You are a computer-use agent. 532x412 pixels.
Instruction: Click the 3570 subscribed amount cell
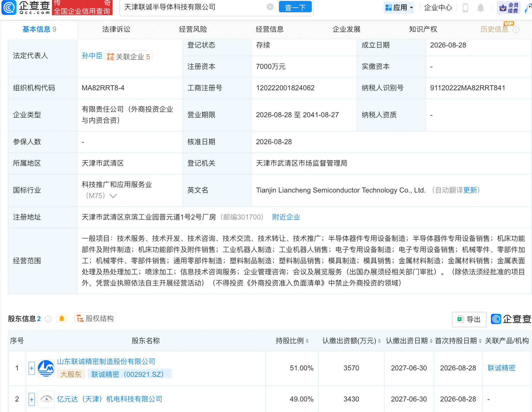coord(351,368)
